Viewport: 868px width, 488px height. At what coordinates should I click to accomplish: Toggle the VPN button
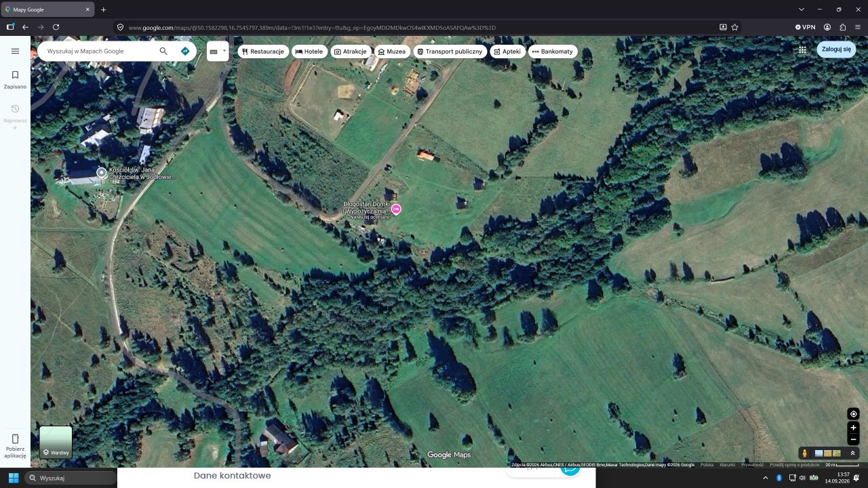coord(805,27)
